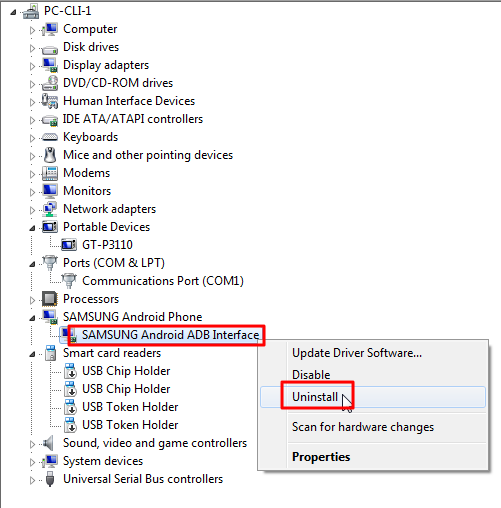The height and width of the screenshot is (508, 501).
Task: Click the Network adapters icon
Action: coord(50,209)
